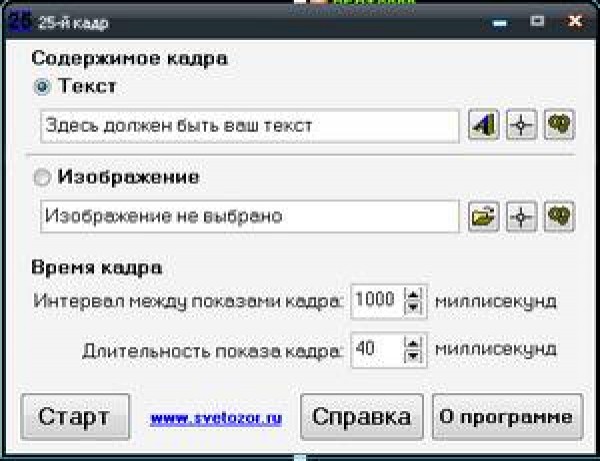Click the Старт button

75,416
